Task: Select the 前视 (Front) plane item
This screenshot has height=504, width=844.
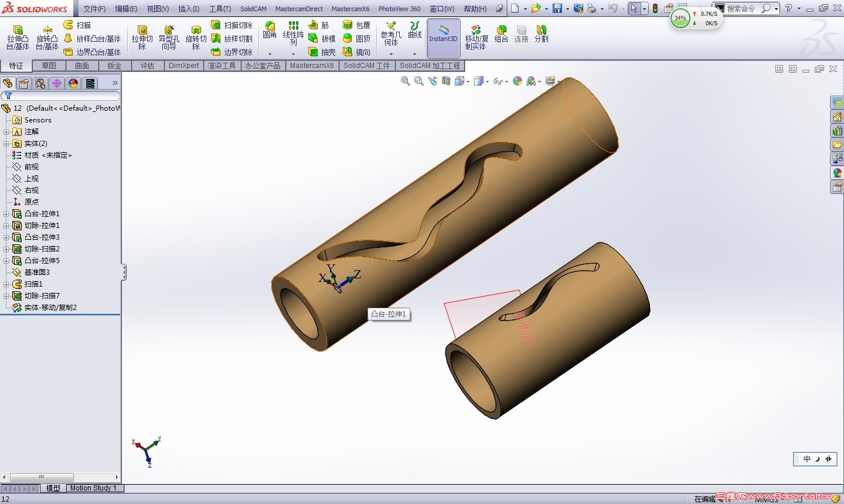Action: pos(25,167)
